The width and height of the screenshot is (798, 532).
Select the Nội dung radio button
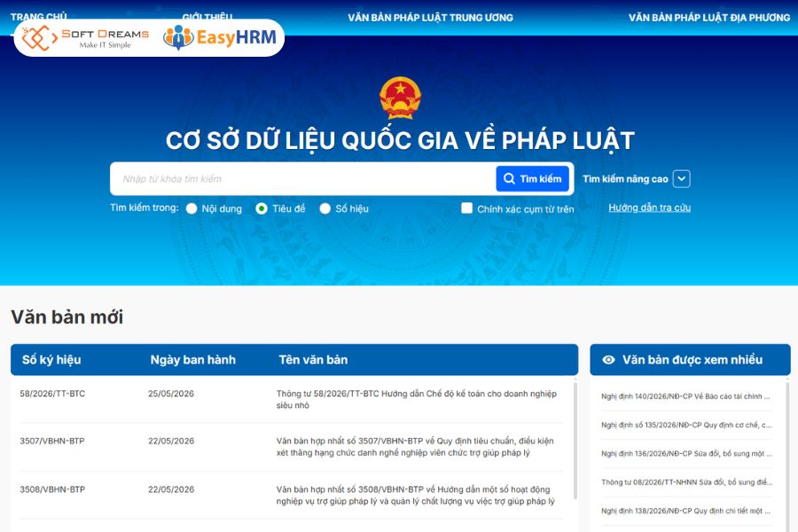point(192,208)
